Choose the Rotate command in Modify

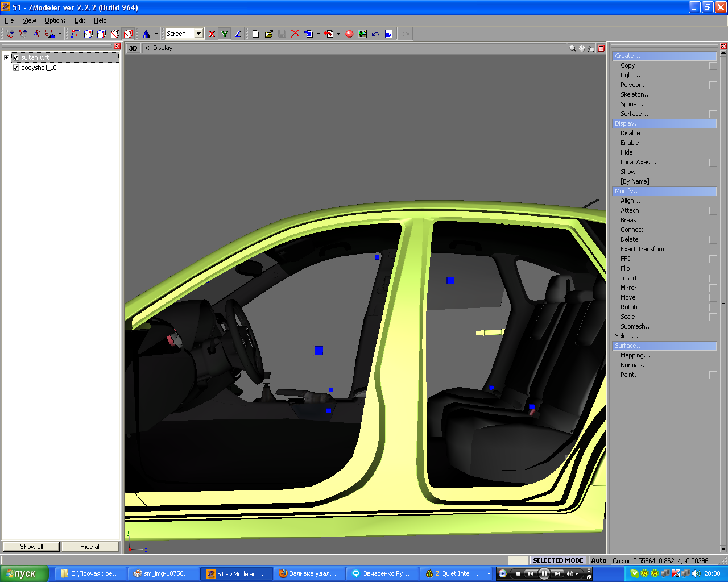pos(630,307)
